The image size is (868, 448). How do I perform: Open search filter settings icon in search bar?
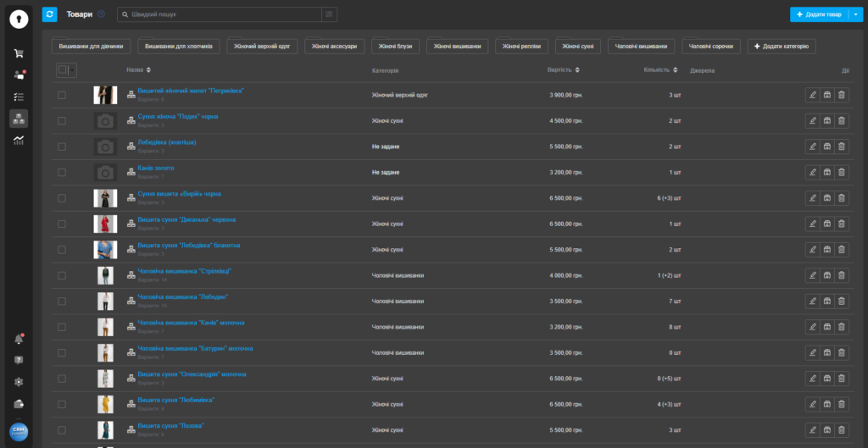(x=329, y=14)
